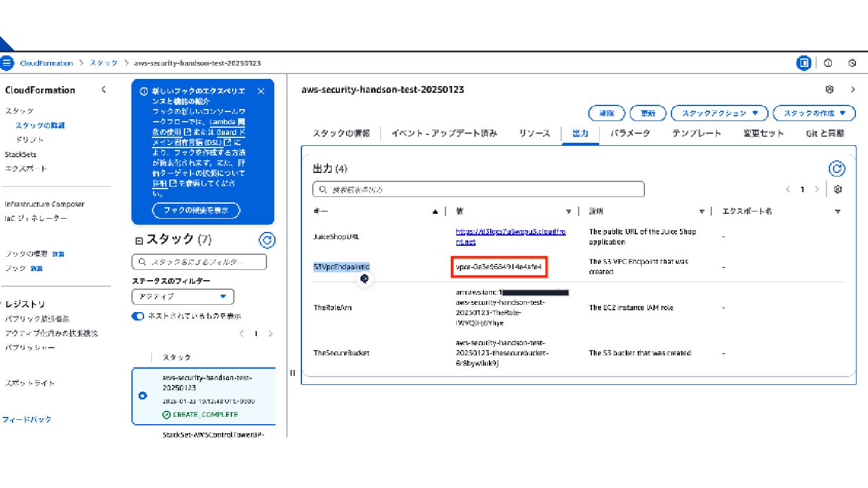Select the aws-security-handson-test-20250123 stack radio
The width and height of the screenshot is (868, 488).
pos(142,396)
